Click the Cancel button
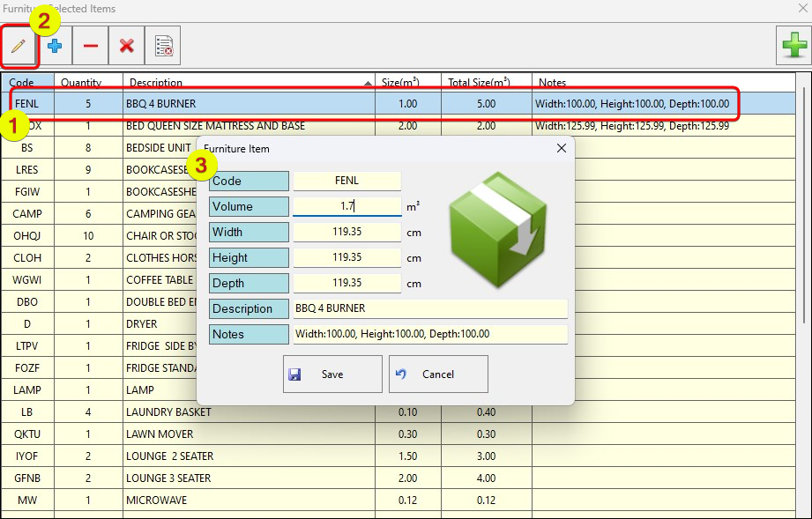The height and width of the screenshot is (519, 812). coord(438,374)
